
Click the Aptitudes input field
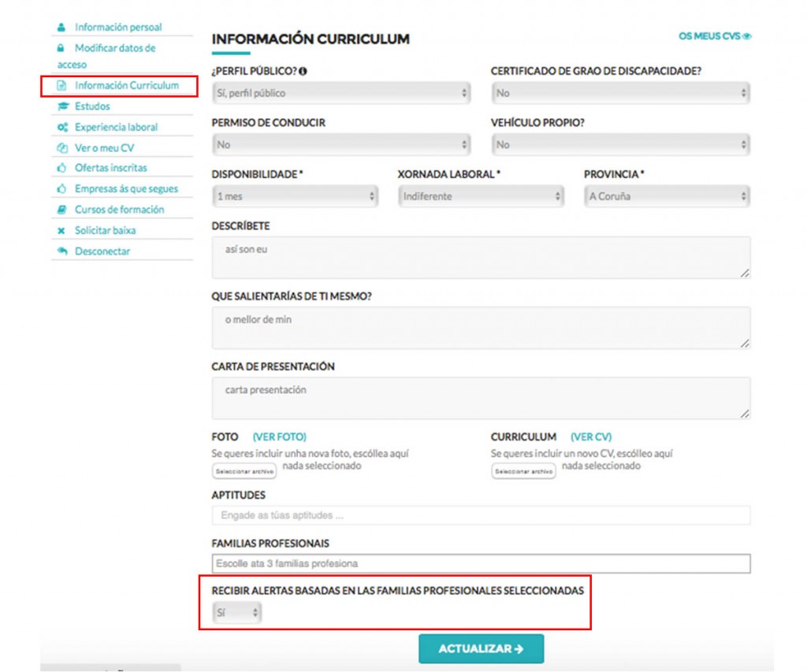click(x=482, y=515)
